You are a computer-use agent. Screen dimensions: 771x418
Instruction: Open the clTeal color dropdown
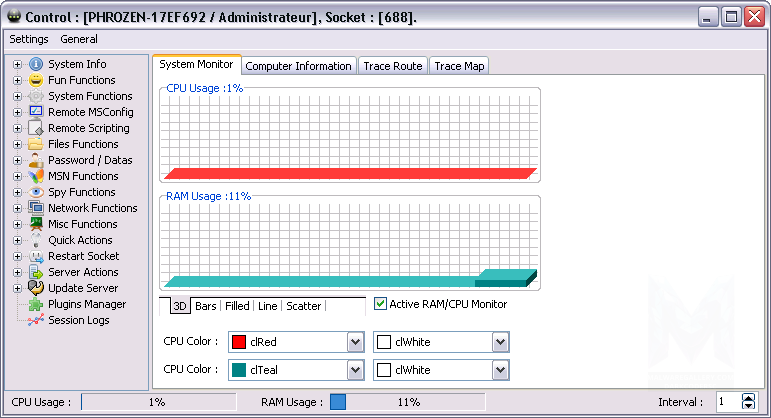[x=354, y=370]
